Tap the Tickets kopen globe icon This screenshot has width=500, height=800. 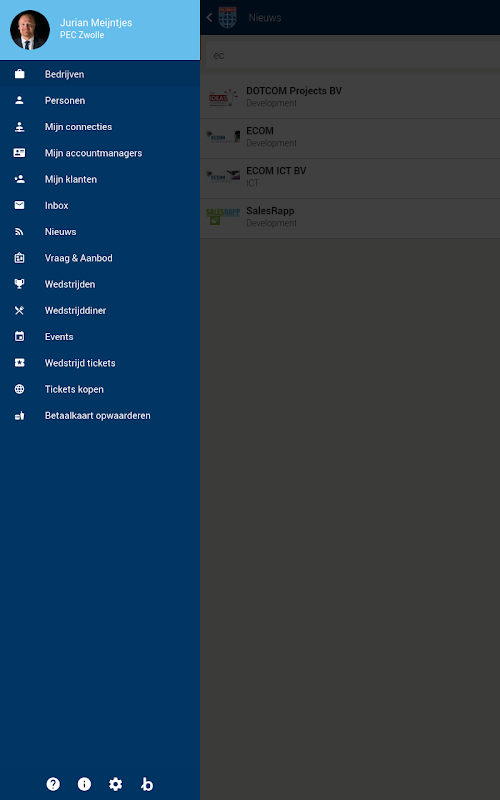click(x=19, y=389)
